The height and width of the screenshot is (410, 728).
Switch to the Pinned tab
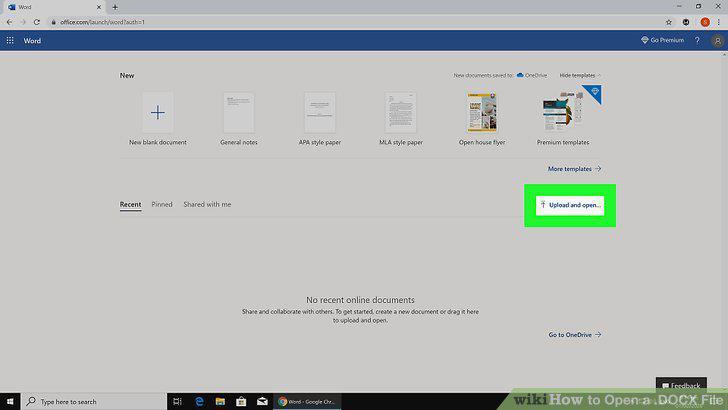[x=162, y=204]
